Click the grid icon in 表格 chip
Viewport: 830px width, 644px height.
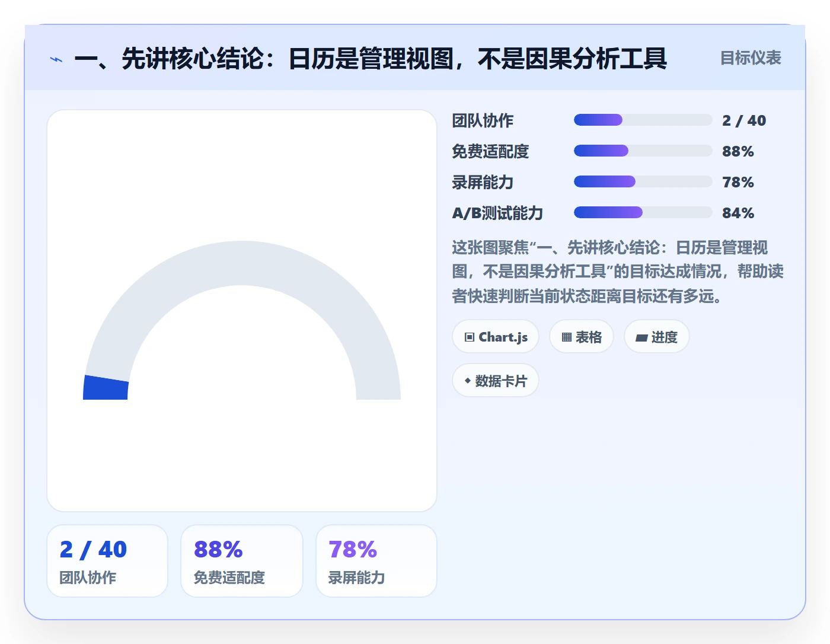(x=567, y=337)
